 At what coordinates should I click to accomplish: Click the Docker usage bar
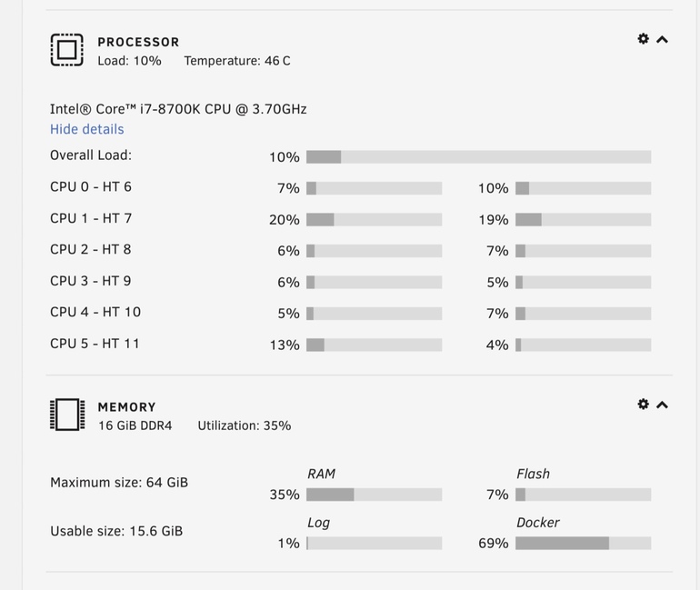tap(583, 544)
